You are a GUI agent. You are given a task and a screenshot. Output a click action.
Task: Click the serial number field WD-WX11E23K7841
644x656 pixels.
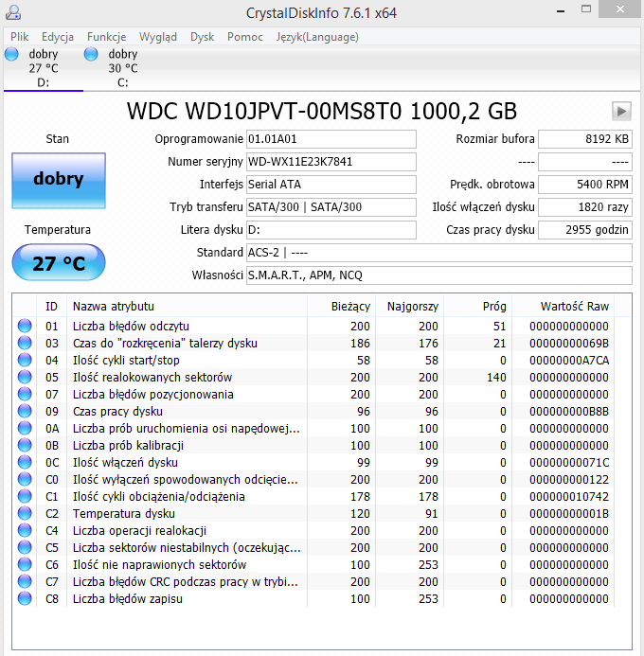click(x=331, y=162)
